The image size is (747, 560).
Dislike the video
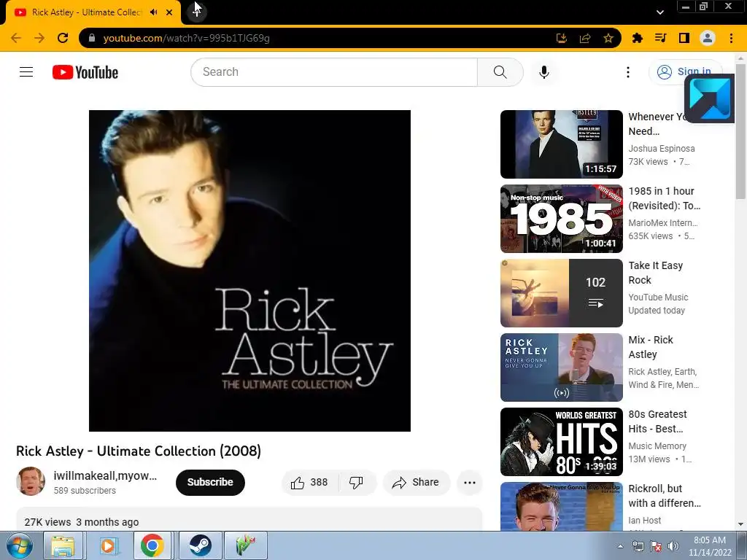click(356, 483)
